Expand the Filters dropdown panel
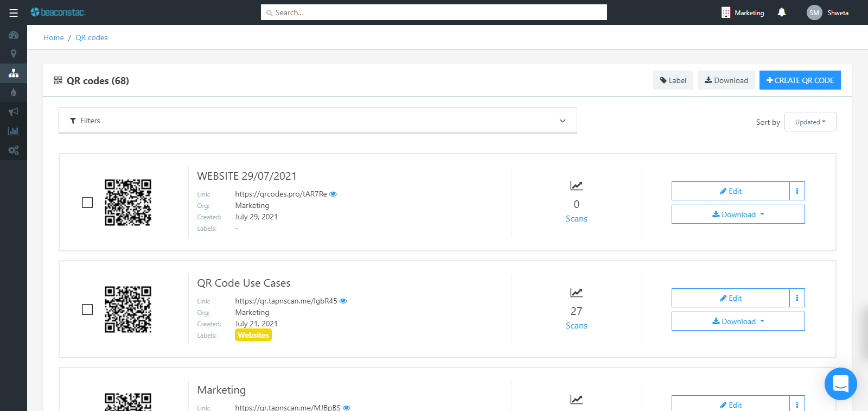The height and width of the screenshot is (411, 868). pyautogui.click(x=317, y=121)
